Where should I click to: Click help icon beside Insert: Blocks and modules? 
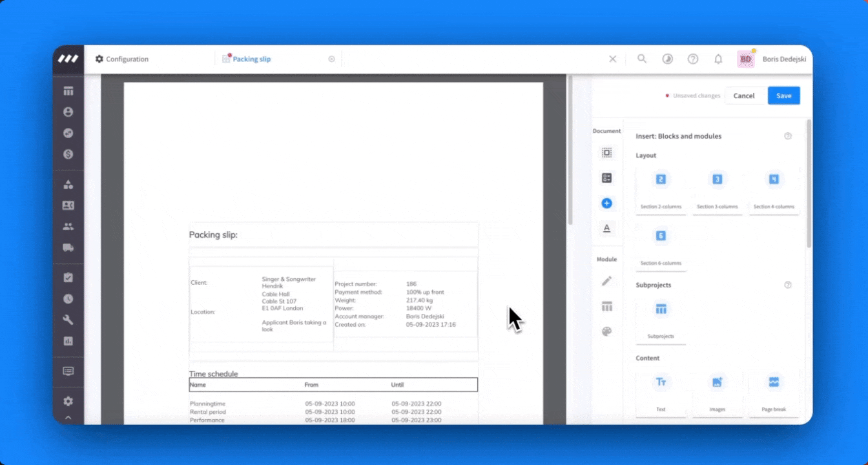point(788,136)
